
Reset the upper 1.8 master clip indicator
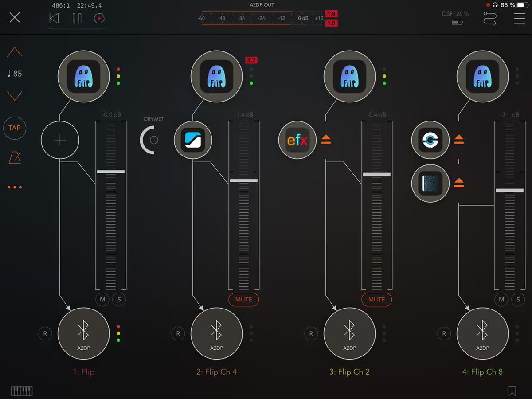click(x=331, y=13)
